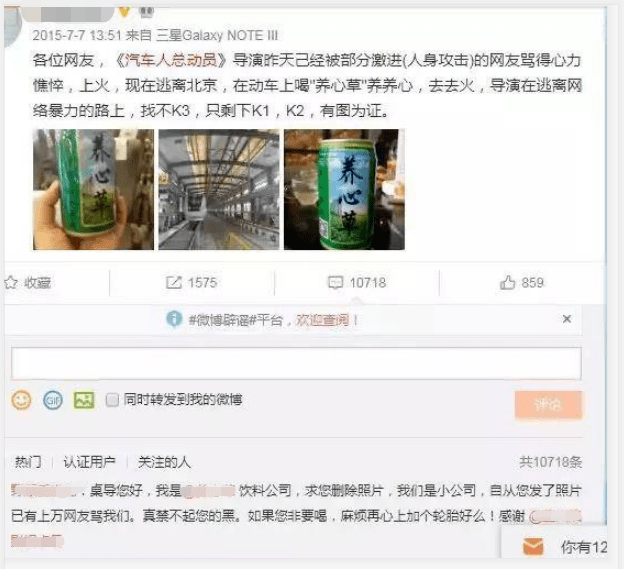Dismiss the 微博辟谣 notice with the X
Screen dimensions: 624x569
pos(567,319)
